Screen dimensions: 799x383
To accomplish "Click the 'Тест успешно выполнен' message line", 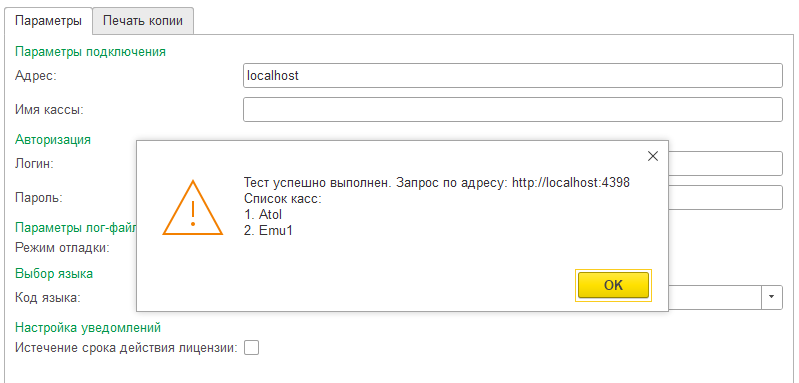I will [x=437, y=183].
